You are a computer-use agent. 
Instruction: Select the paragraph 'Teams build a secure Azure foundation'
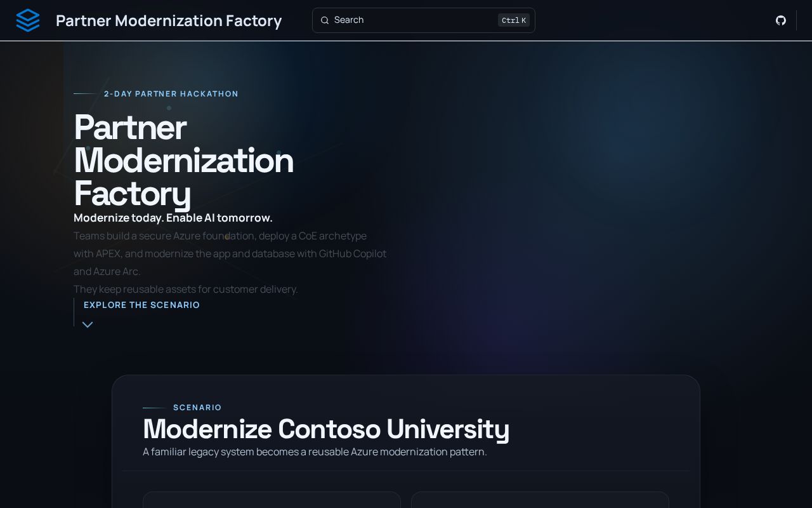click(230, 253)
